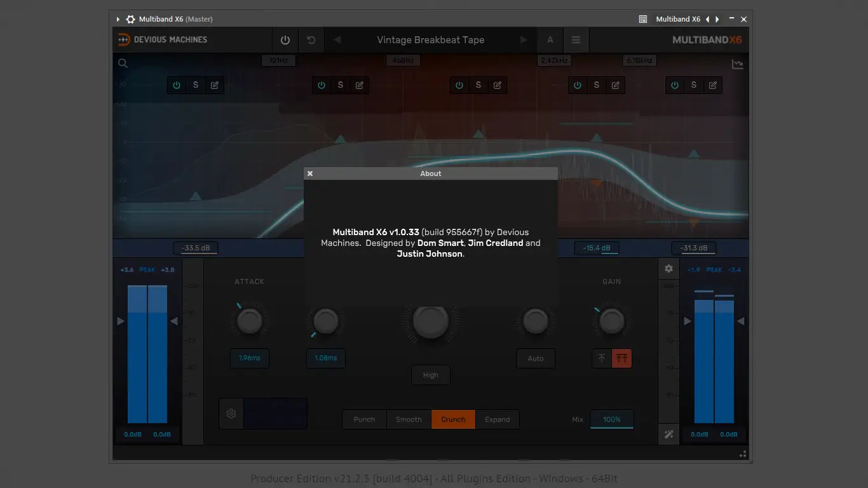Screen dimensions: 868x488
Task: Open the edit icon for band 3
Action: tap(498, 85)
